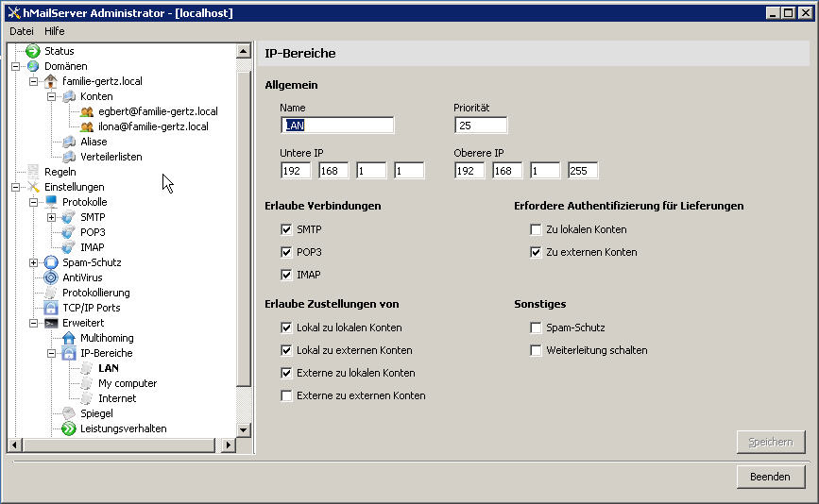Click the user icon beside ilona@familie-gertz.local
Screen dimensions: 819x504
(87, 126)
